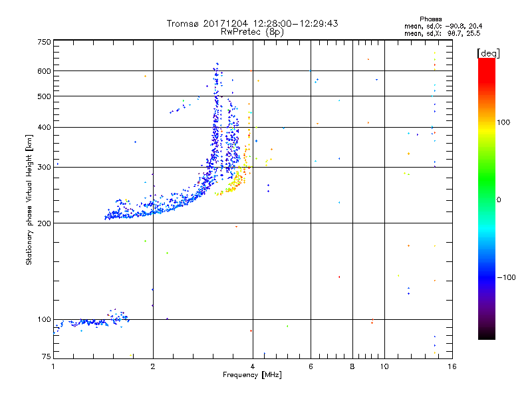532x399 pixels.
Task: Click the y-axis tick label '750'
Action: (x=44, y=42)
